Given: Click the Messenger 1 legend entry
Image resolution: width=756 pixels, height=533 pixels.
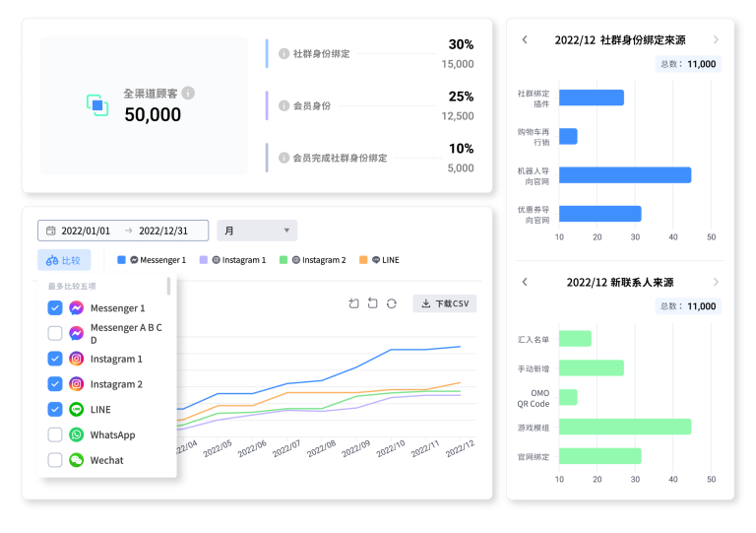Looking at the screenshot, I should pos(152,260).
